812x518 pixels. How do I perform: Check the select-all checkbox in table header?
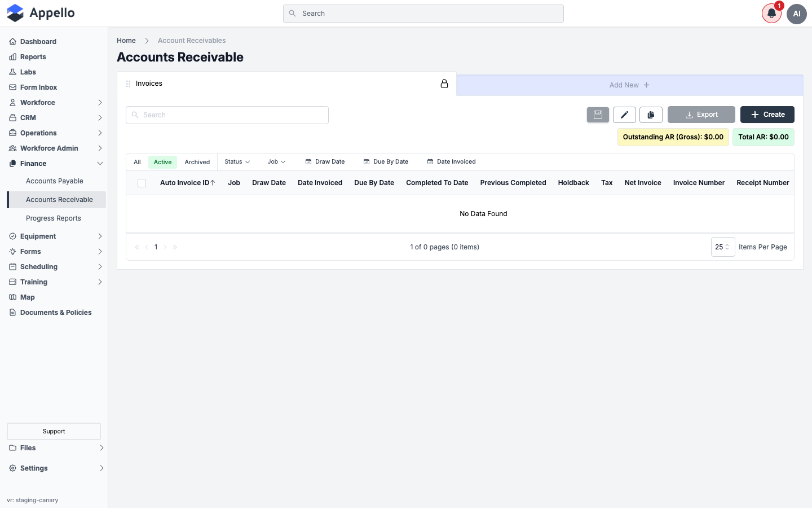point(142,183)
